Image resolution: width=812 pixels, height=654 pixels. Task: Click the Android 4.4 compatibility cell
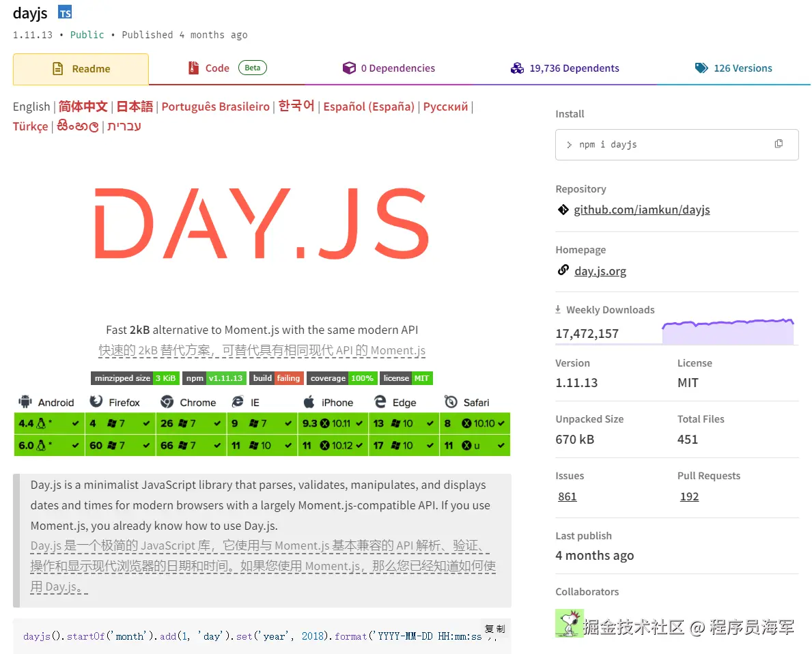pos(49,423)
